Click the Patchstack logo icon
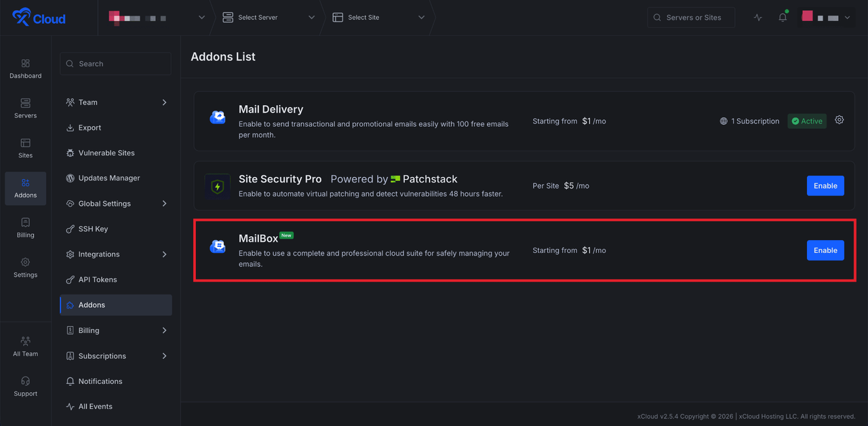The height and width of the screenshot is (426, 868). [395, 179]
